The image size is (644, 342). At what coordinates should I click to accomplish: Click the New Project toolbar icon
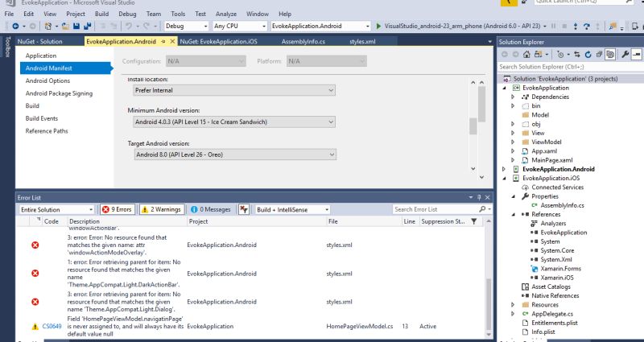pos(48,26)
